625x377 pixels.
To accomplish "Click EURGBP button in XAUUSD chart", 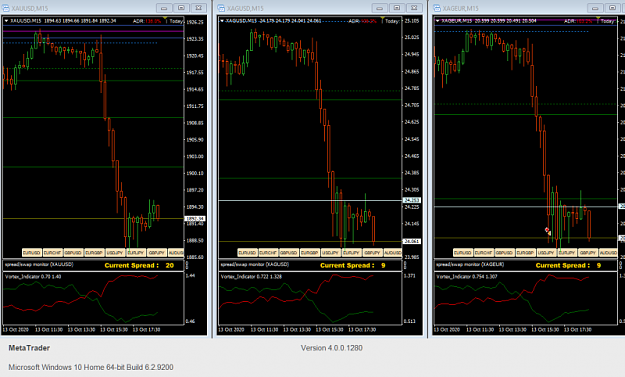I will tap(94, 253).
